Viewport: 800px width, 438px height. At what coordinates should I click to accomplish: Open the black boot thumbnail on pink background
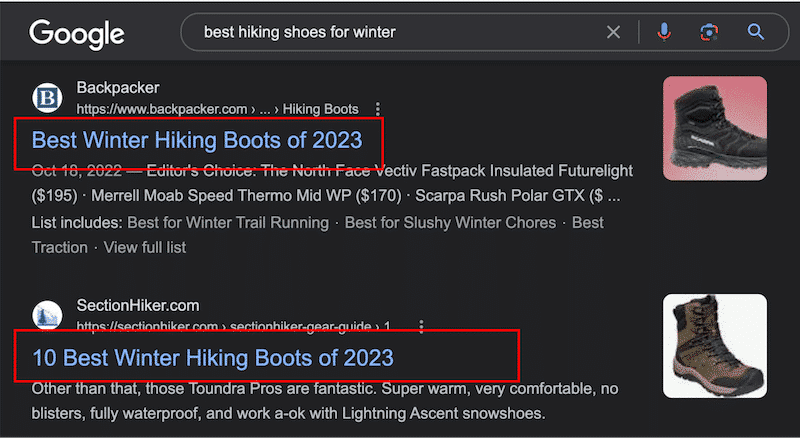(x=715, y=128)
